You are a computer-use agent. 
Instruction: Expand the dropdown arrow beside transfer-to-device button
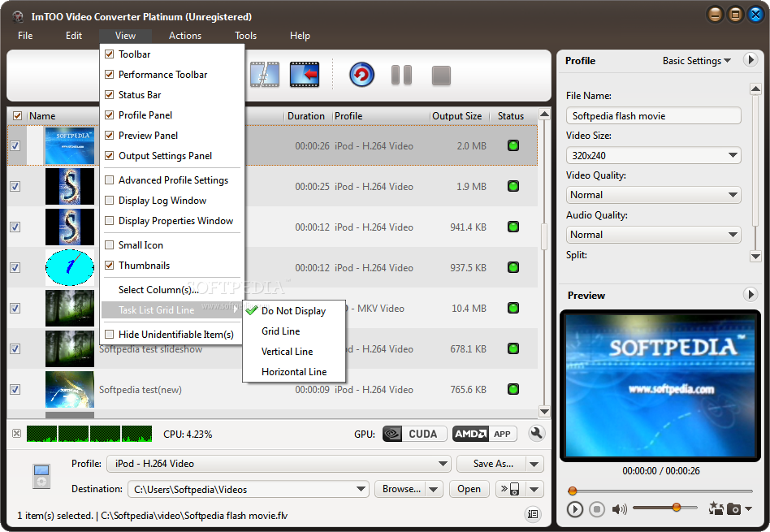[534, 489]
